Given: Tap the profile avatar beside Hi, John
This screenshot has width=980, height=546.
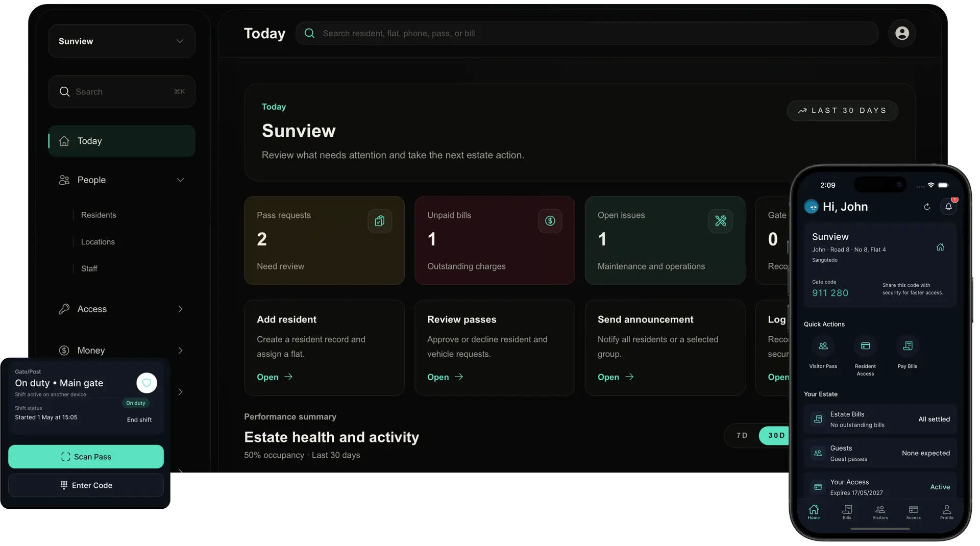Looking at the screenshot, I should [x=811, y=207].
